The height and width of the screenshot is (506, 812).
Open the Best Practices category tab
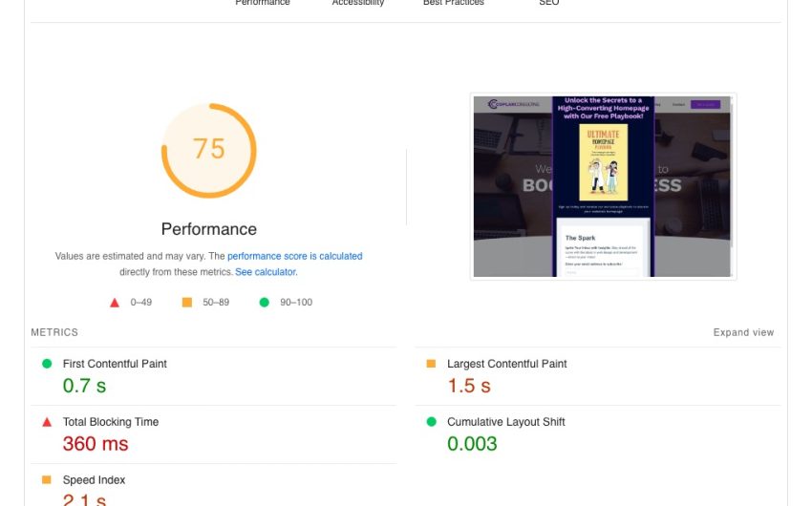click(454, 3)
